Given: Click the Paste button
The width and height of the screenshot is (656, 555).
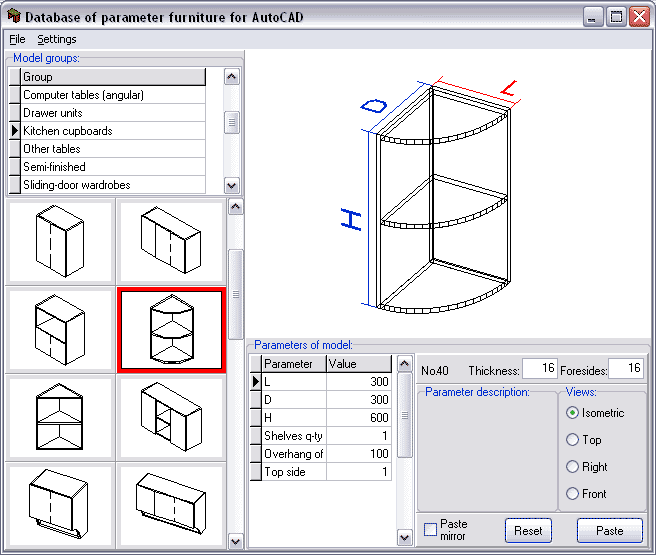Looking at the screenshot, I should (609, 531).
